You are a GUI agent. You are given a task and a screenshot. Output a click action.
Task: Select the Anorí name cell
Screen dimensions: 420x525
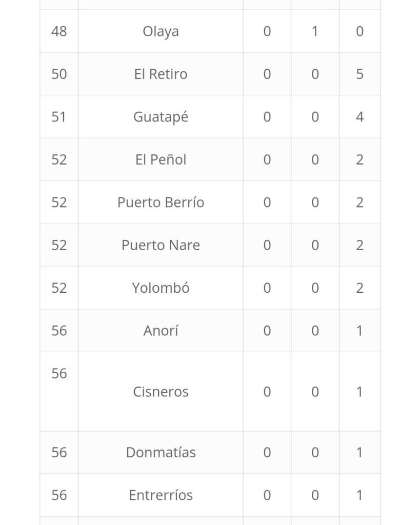[161, 331]
